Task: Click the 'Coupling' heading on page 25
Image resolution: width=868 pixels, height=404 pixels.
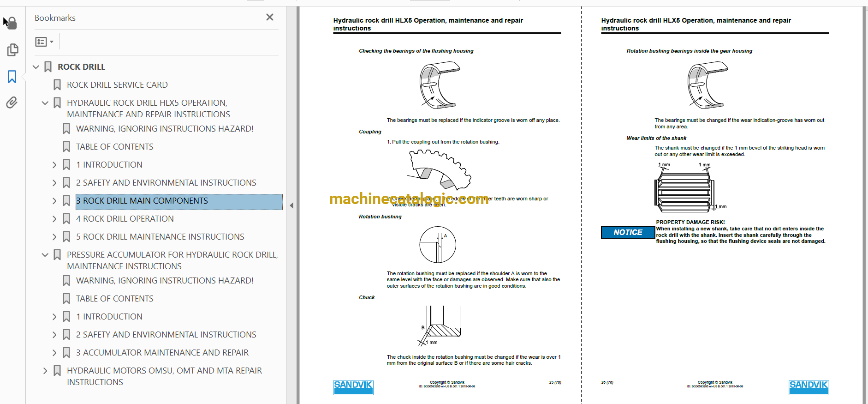Action: pyautogui.click(x=370, y=132)
